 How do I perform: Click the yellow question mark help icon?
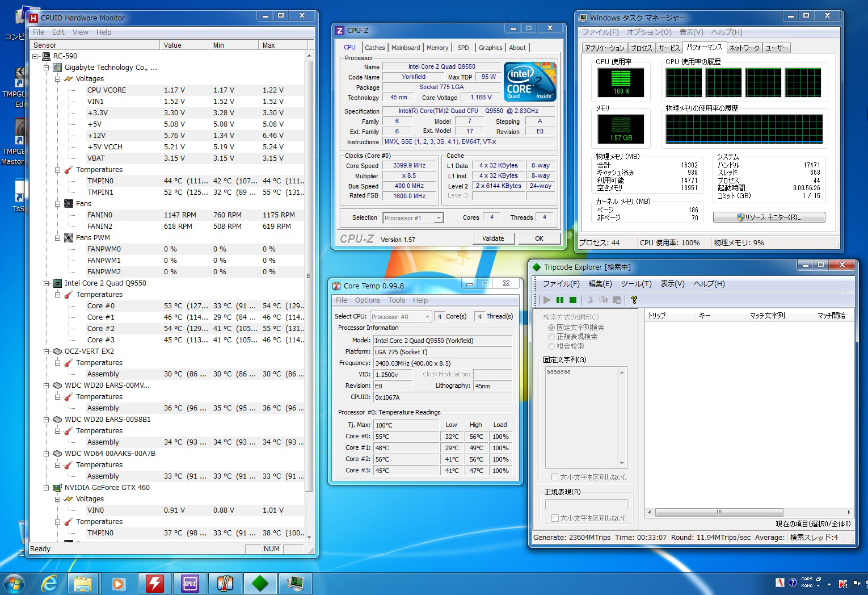634,300
